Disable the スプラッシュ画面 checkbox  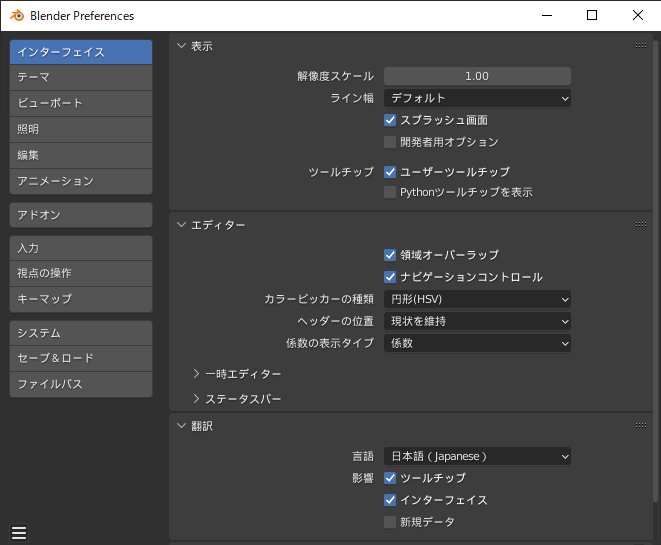[x=391, y=120]
